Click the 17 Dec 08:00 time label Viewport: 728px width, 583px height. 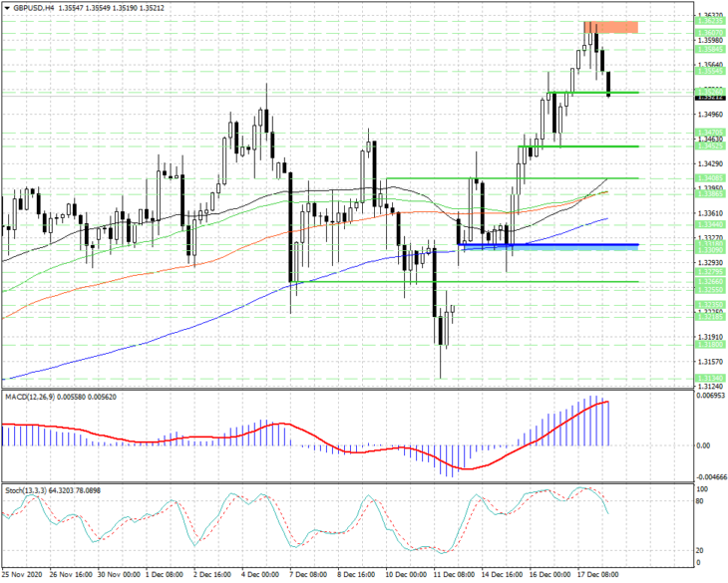coord(598,575)
